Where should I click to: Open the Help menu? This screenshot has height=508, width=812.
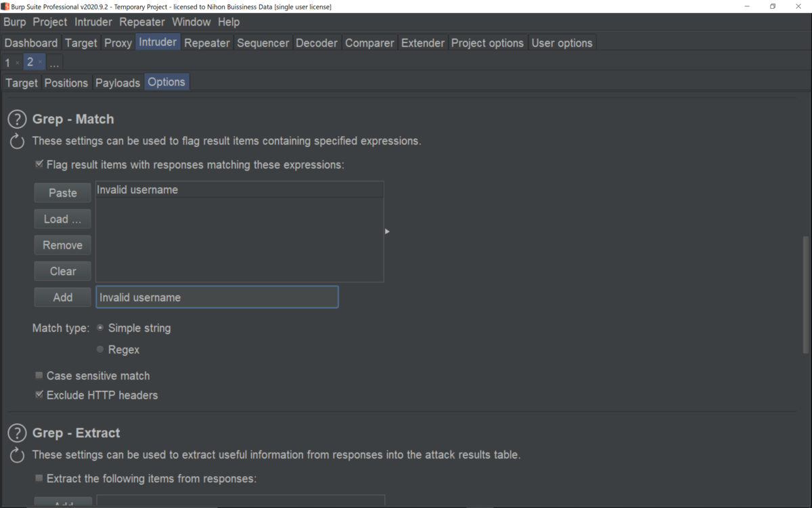[229, 22]
